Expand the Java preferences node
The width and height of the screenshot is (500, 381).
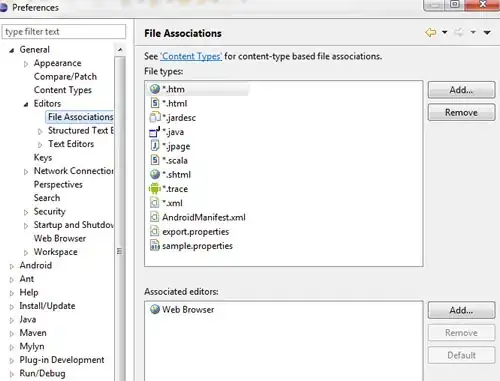[x=12, y=320]
